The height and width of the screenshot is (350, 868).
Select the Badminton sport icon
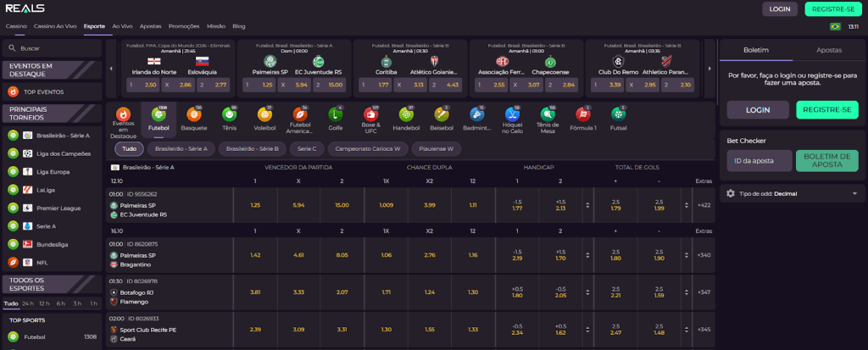[x=477, y=114]
